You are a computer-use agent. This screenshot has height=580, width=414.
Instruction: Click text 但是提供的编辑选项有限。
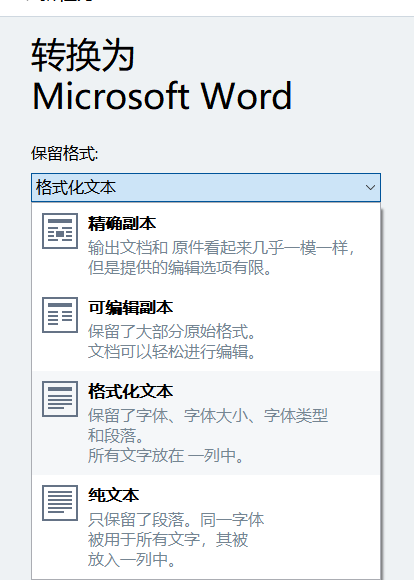pos(180,267)
